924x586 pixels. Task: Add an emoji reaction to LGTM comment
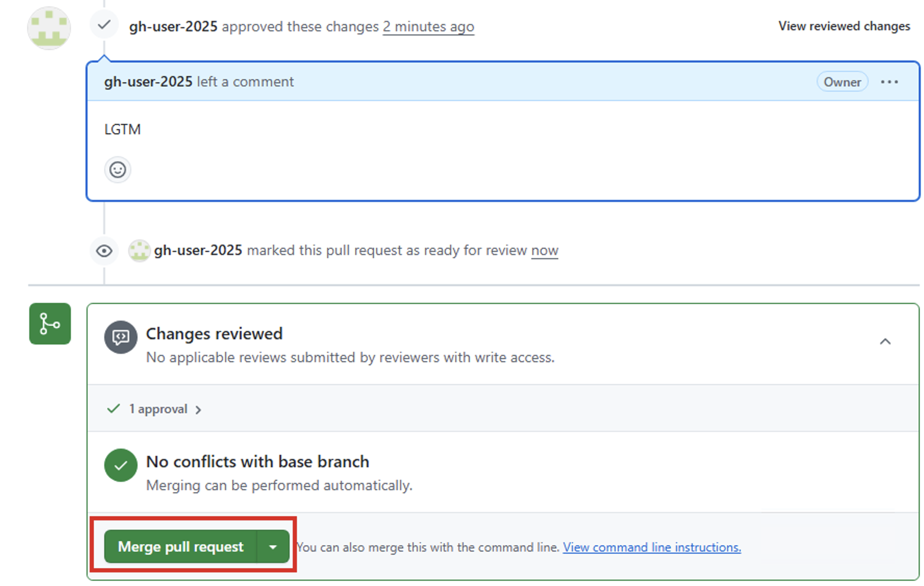(118, 170)
